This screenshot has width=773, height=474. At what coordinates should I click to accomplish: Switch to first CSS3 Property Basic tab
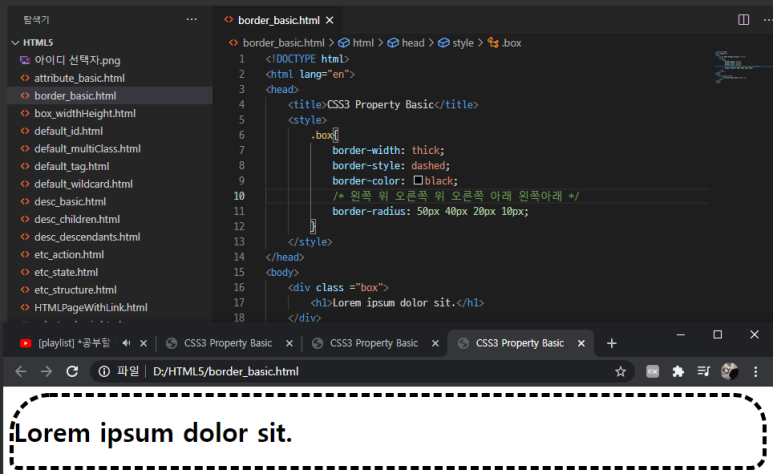[228, 343]
